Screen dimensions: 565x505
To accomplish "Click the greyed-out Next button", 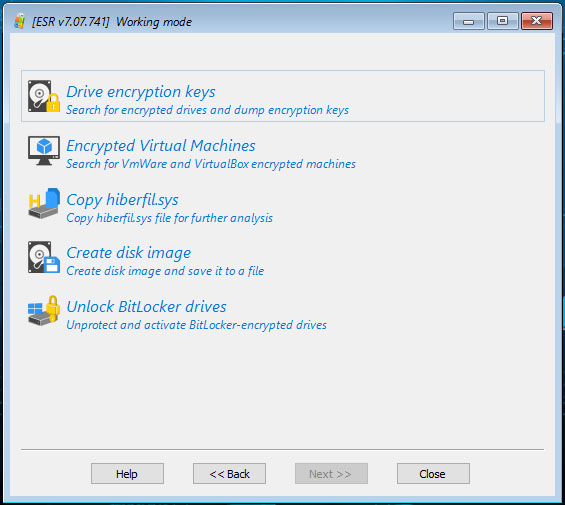I will [x=331, y=474].
